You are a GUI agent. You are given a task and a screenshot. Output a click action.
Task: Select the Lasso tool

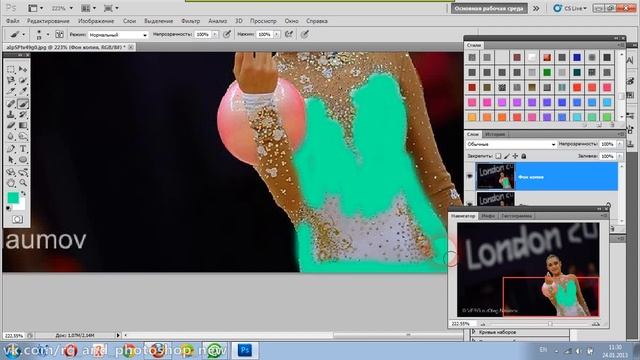(11, 80)
